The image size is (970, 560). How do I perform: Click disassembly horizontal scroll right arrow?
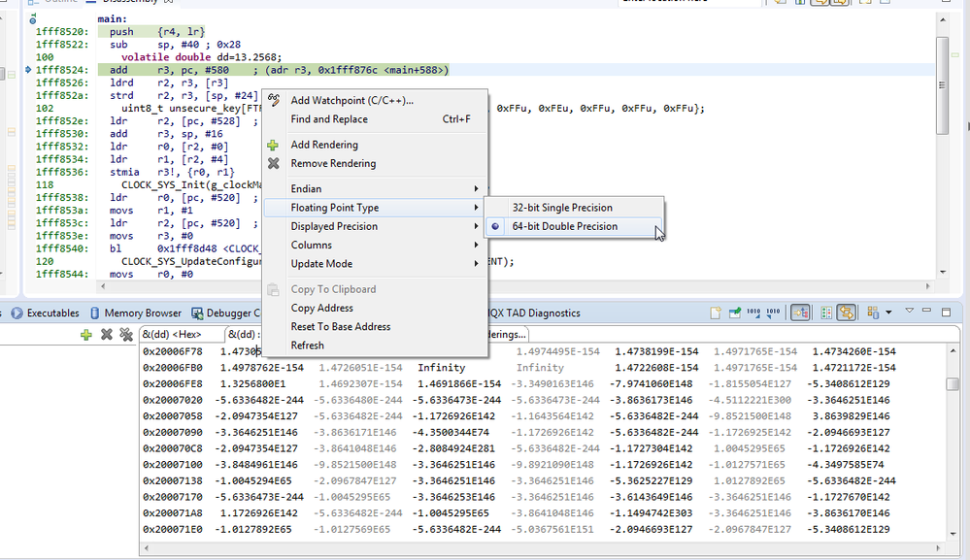point(928,286)
